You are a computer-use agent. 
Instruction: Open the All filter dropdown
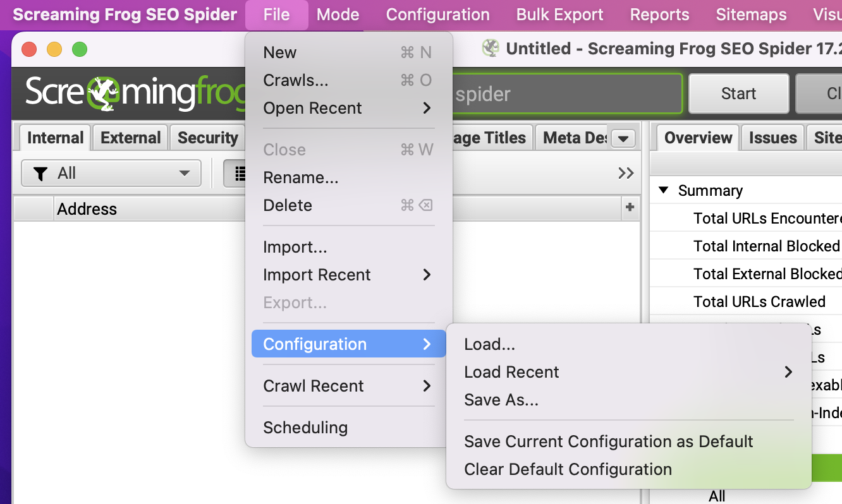(111, 173)
